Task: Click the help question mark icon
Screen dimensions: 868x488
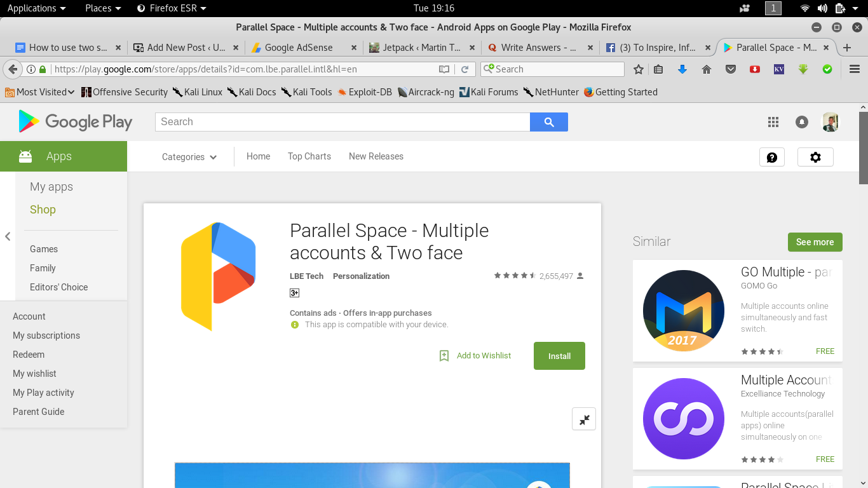Action: (x=772, y=157)
